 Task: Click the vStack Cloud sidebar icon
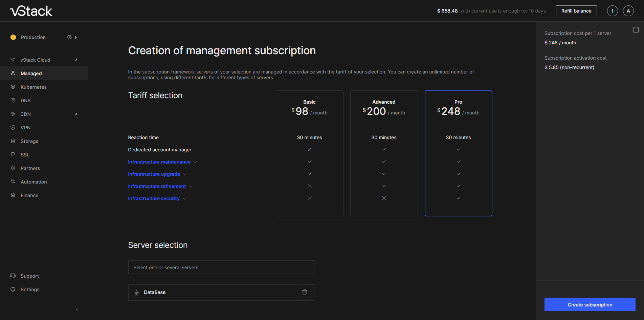point(13,60)
